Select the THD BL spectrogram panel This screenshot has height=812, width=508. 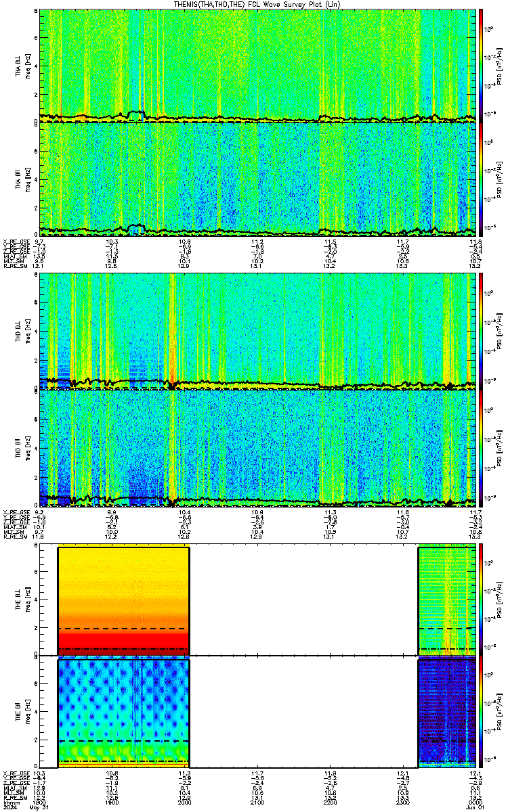click(258, 332)
